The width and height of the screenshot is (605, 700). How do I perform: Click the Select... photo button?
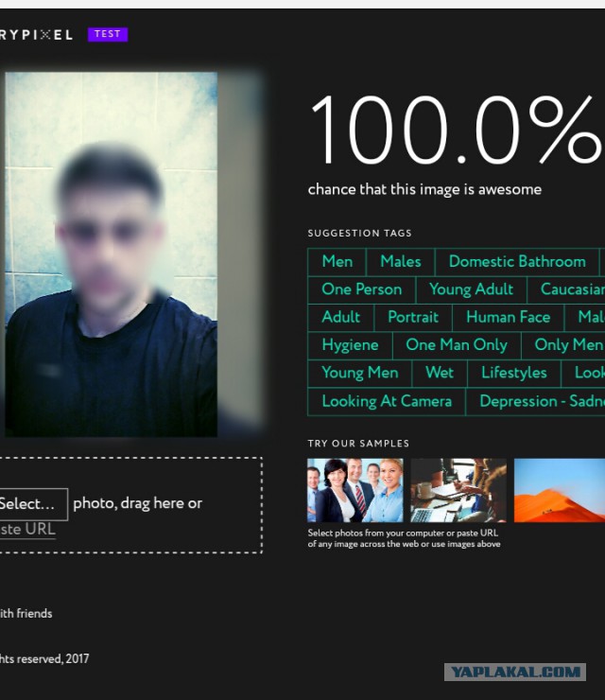coord(33,504)
